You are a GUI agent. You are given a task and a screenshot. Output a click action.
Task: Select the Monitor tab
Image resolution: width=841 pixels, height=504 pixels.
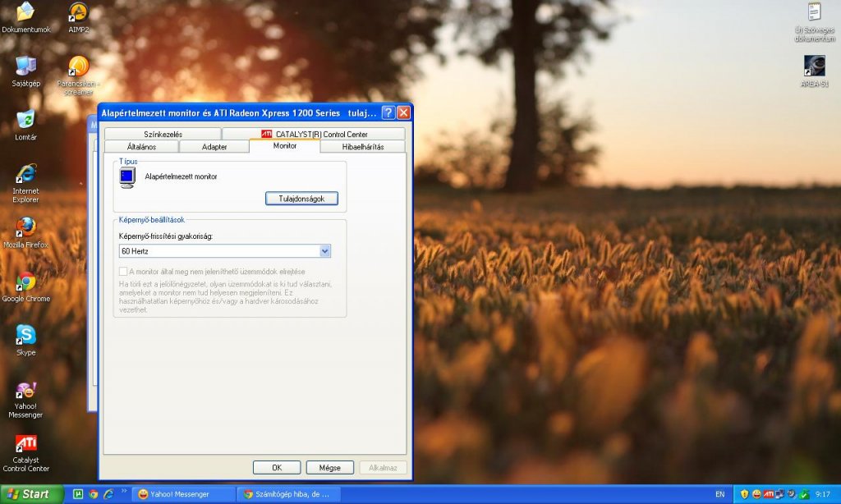point(285,145)
